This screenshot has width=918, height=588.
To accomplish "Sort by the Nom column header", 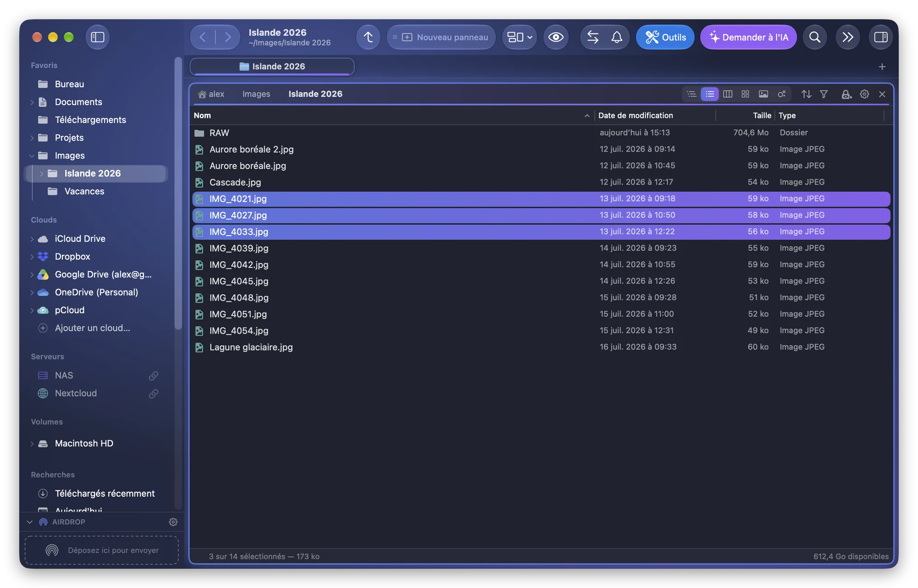I will 392,116.
